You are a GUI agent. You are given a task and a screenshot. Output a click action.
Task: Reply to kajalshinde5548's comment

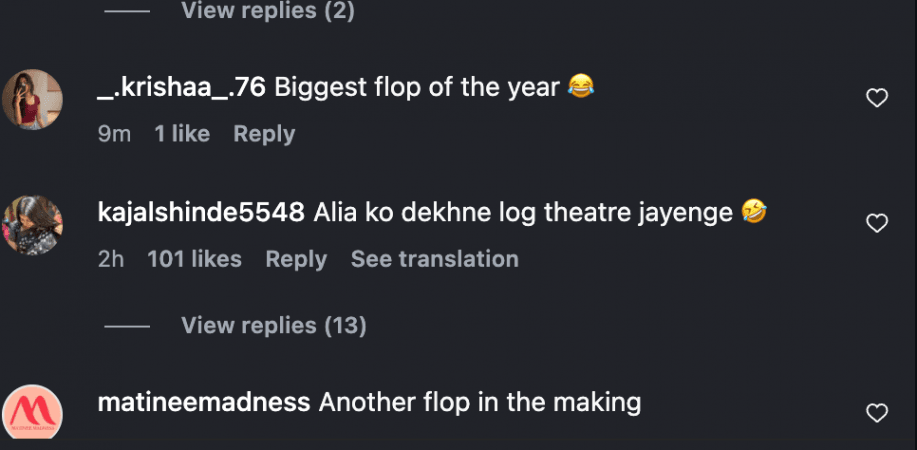(296, 259)
